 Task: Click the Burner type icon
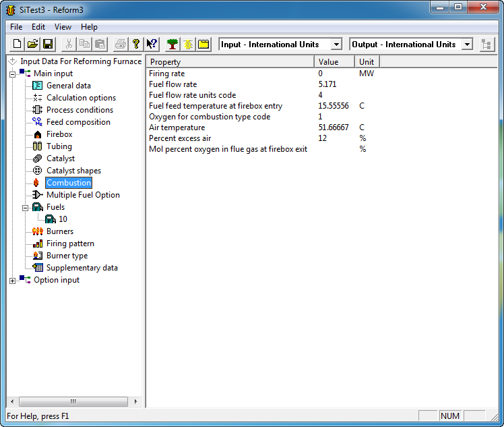(37, 256)
